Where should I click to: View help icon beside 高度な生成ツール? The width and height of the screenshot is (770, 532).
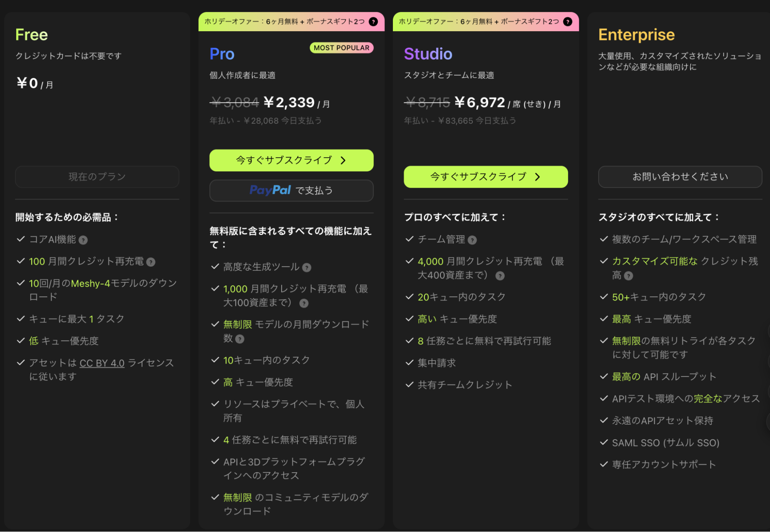[306, 267]
